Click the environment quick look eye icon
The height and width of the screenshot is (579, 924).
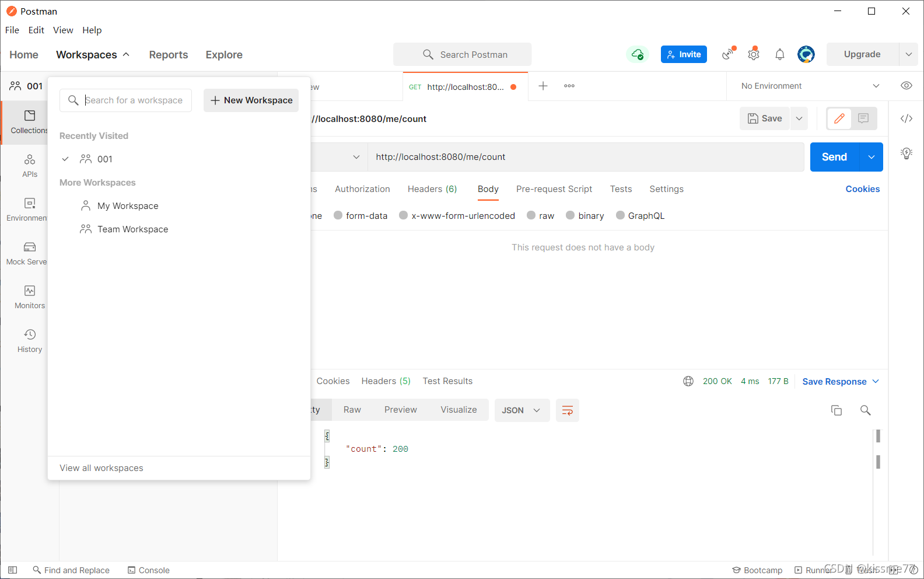tap(907, 86)
